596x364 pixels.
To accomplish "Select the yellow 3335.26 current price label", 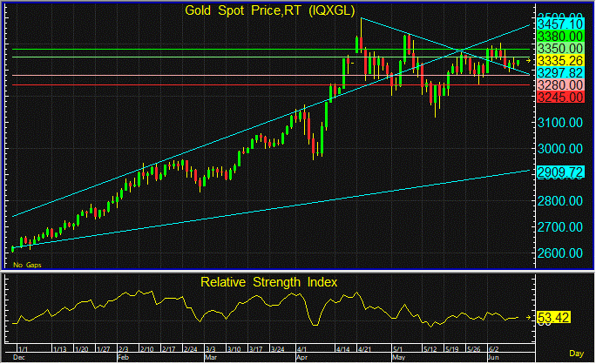I will (557, 60).
